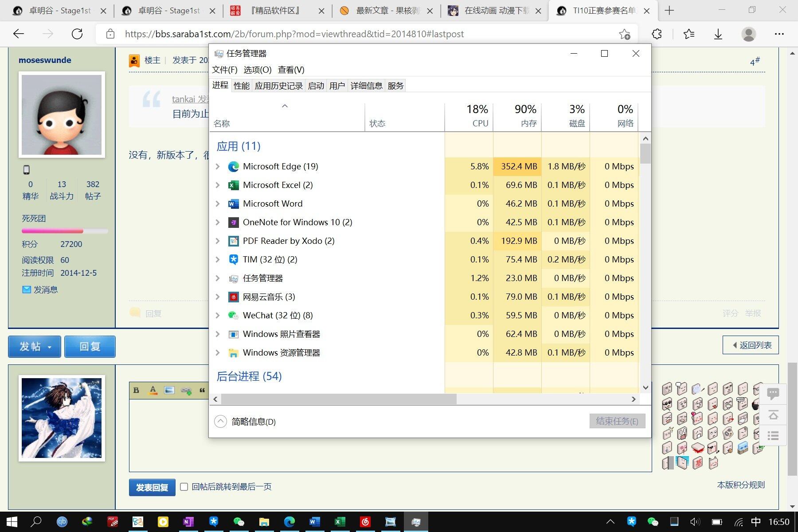Viewport: 798px width, 532px height.
Task: Open the 查看(V) menu in Task Manager
Action: 291,70
